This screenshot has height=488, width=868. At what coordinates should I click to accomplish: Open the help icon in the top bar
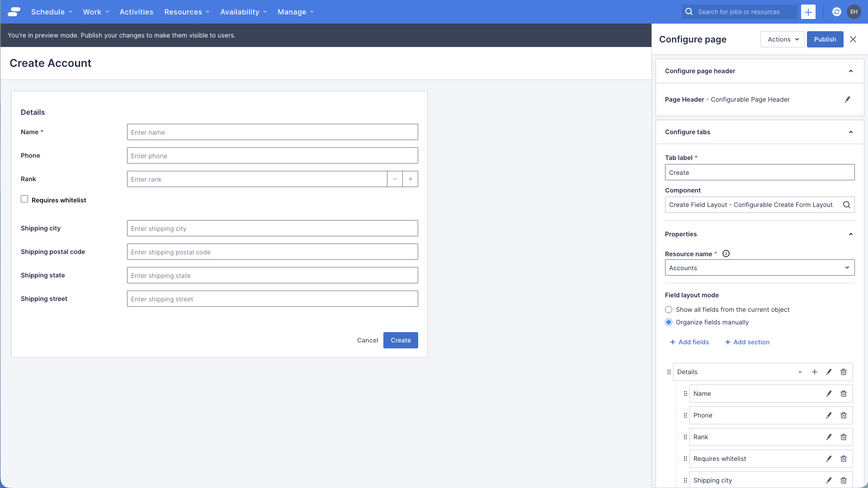837,12
